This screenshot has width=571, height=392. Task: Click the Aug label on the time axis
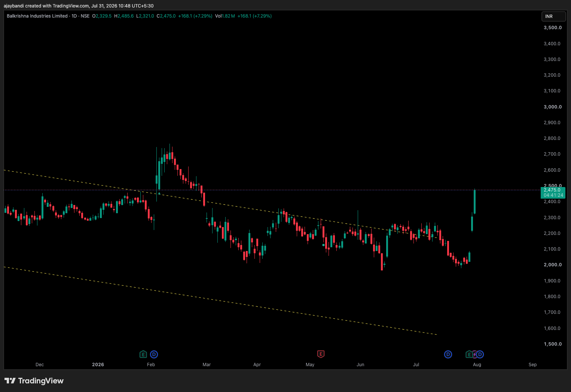pyautogui.click(x=477, y=365)
